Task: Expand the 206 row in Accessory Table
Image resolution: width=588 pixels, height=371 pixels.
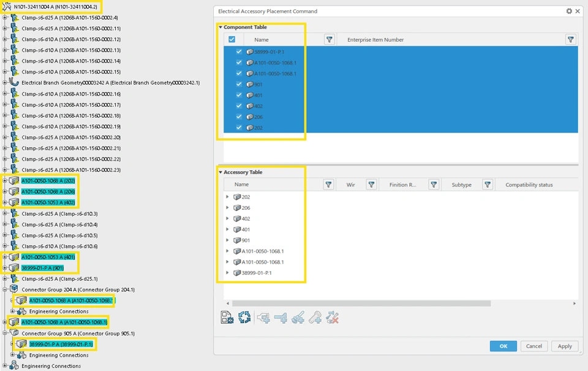Action: tap(227, 208)
